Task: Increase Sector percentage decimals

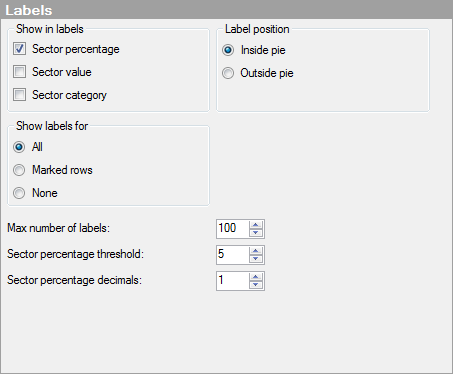Action: tap(256, 277)
